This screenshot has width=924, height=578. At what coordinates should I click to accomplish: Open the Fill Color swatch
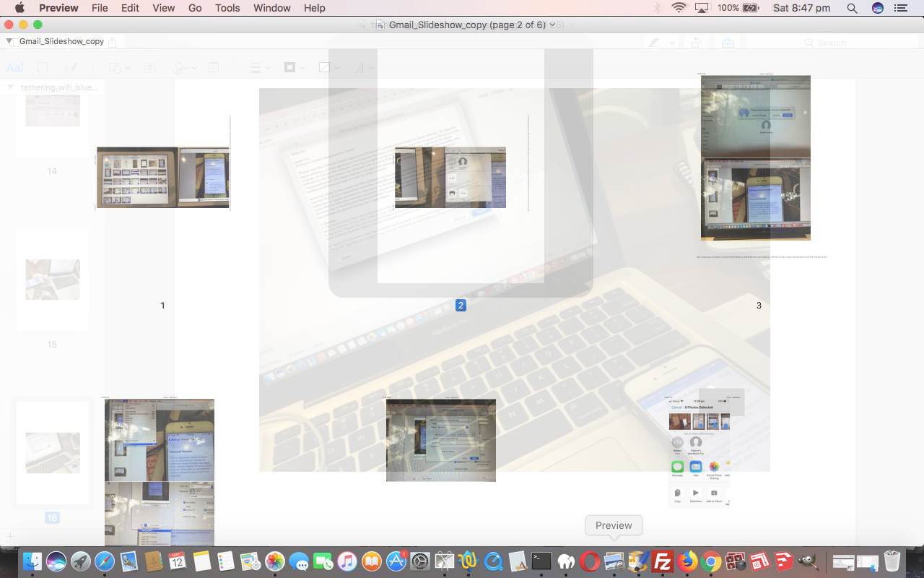point(328,67)
